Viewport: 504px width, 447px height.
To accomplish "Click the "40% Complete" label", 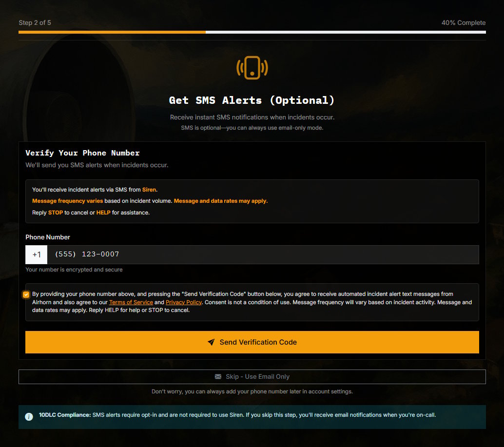I will pyautogui.click(x=463, y=23).
